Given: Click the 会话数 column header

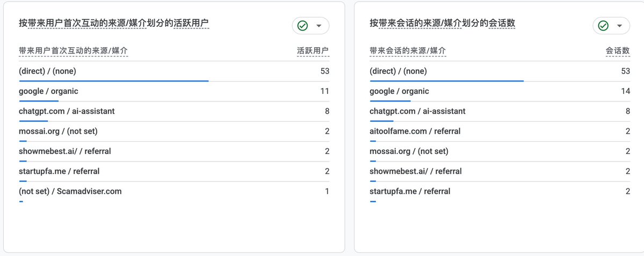Looking at the screenshot, I should click(x=618, y=51).
